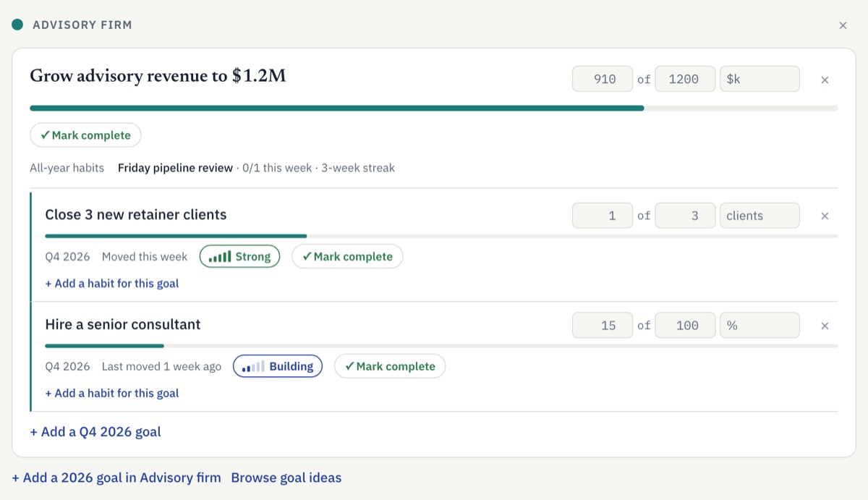This screenshot has width=868, height=500.
Task: Remove the Grow advisory revenue goal
Action: coord(825,80)
